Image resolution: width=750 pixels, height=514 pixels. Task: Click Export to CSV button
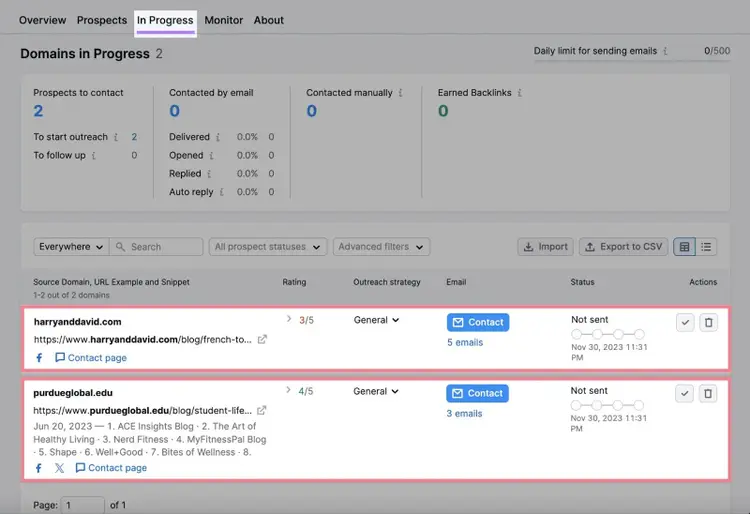click(x=623, y=247)
